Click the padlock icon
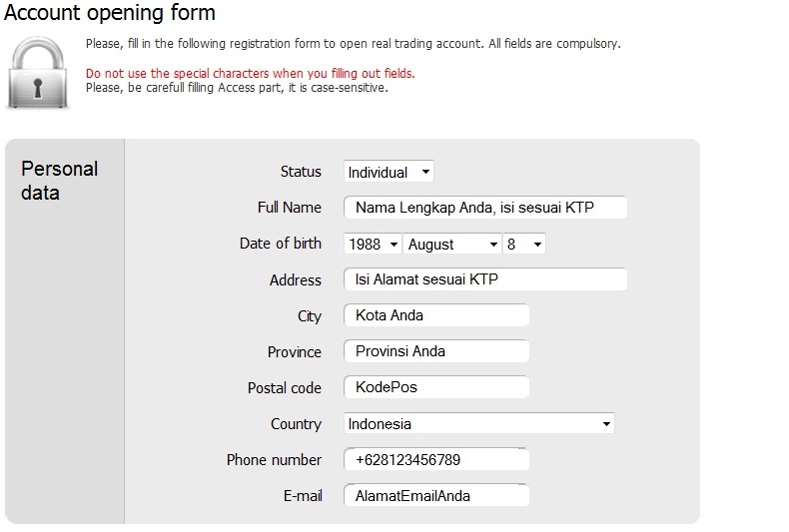The width and height of the screenshot is (789, 532). [38, 73]
